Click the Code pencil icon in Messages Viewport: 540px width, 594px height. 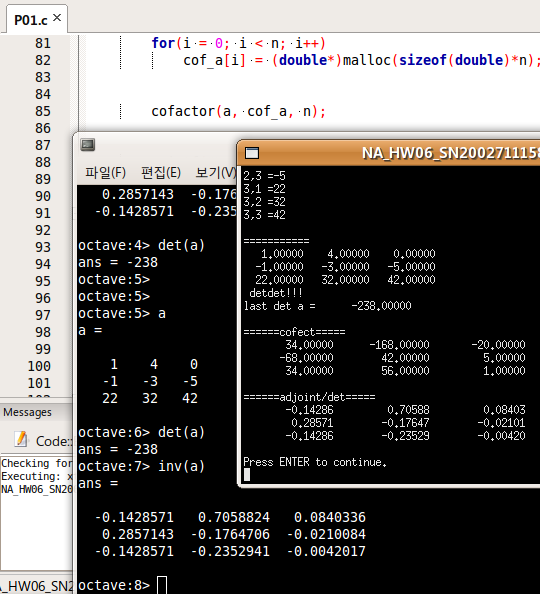(21, 439)
